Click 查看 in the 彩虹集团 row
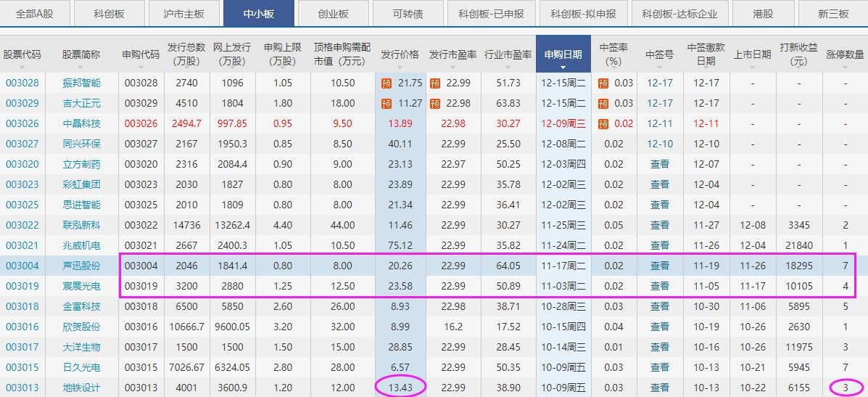Viewport: 868px width, 397px height. 660,184
